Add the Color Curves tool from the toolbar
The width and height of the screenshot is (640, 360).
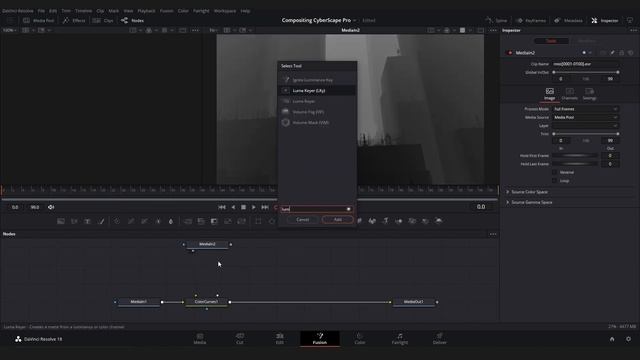[x=131, y=221]
